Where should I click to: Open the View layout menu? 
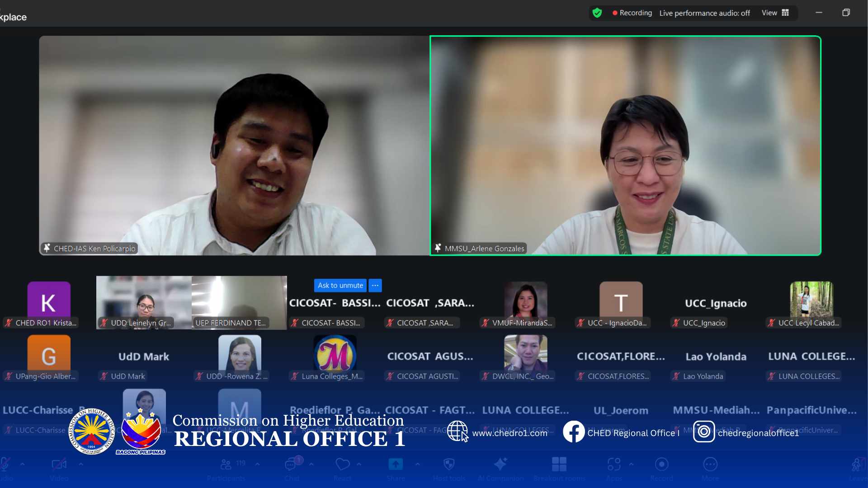point(775,13)
